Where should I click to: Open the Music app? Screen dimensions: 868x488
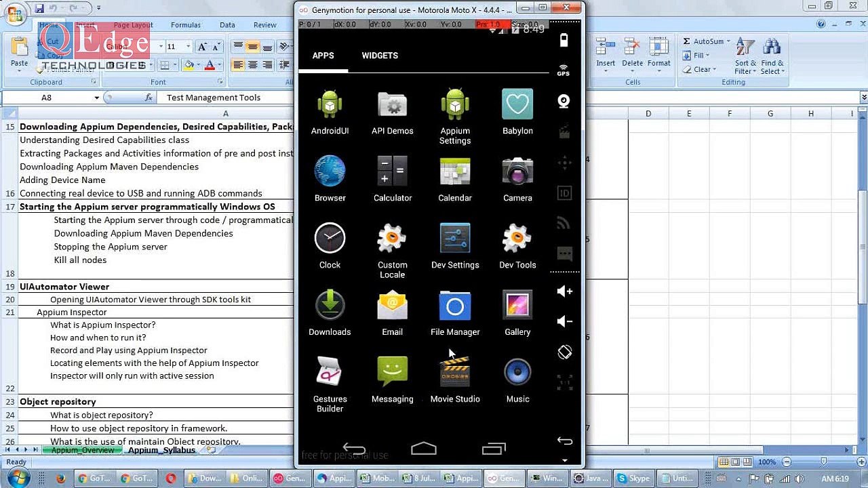click(x=517, y=380)
